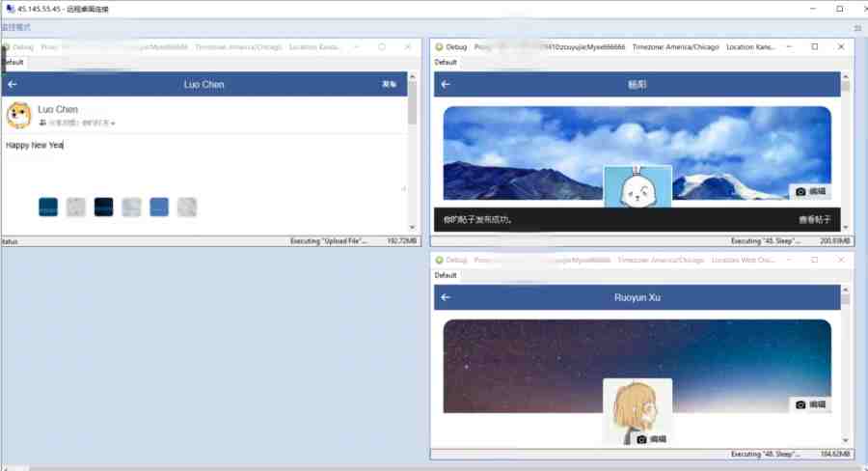
Task: Choose the first teal blue background swatch
Action: (48, 208)
